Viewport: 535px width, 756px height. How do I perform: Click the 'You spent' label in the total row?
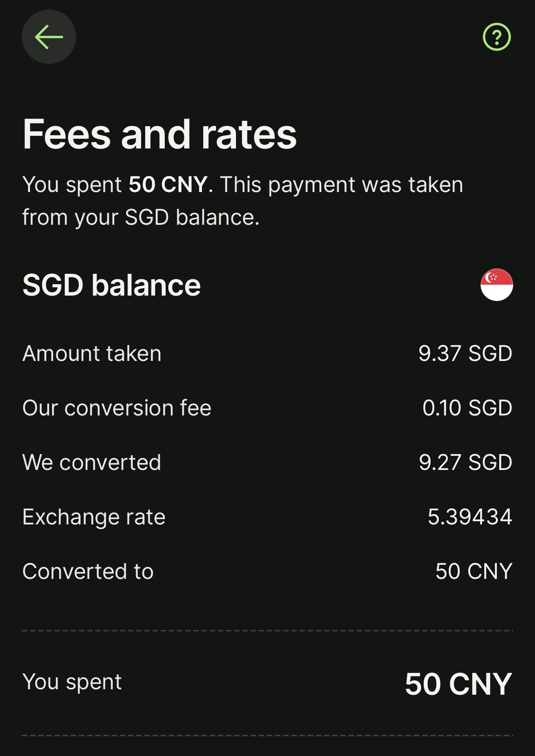[72, 682]
